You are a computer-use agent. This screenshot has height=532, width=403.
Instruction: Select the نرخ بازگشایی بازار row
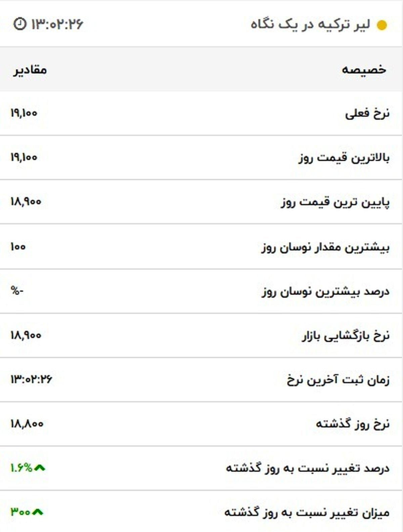click(x=346, y=336)
